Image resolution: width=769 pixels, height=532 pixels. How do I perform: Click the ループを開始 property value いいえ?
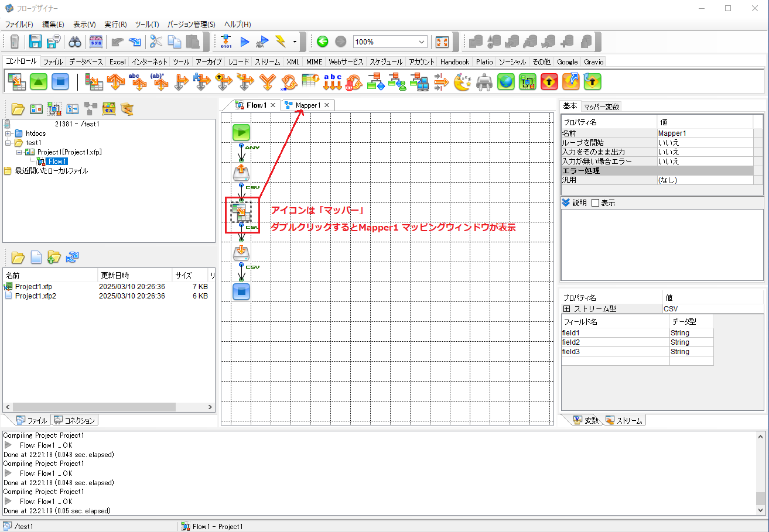pyautogui.click(x=705, y=143)
